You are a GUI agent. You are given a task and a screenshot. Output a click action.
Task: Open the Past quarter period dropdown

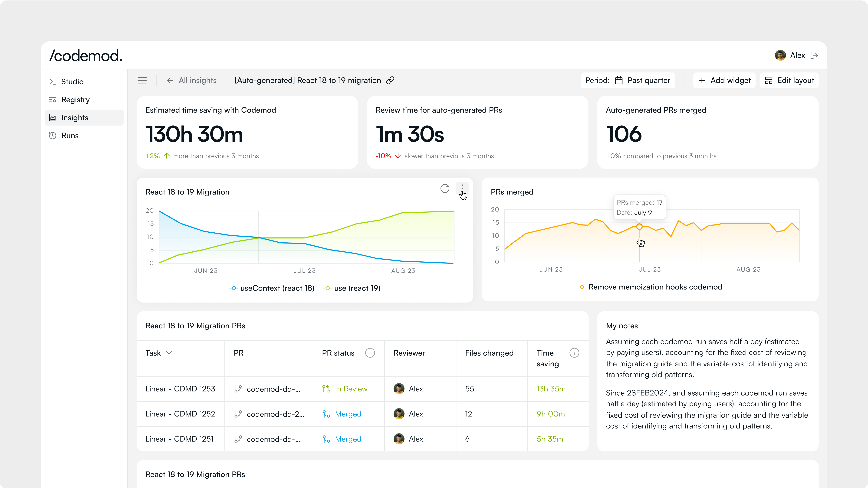(643, 81)
